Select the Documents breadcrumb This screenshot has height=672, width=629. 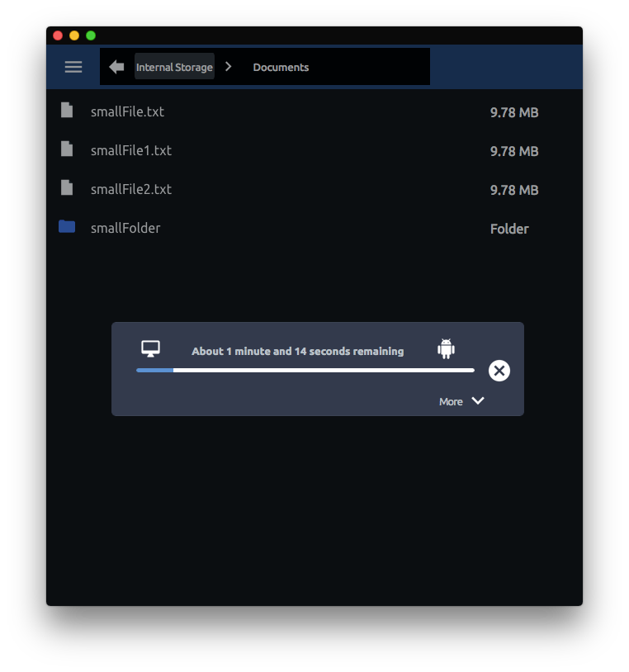(281, 68)
